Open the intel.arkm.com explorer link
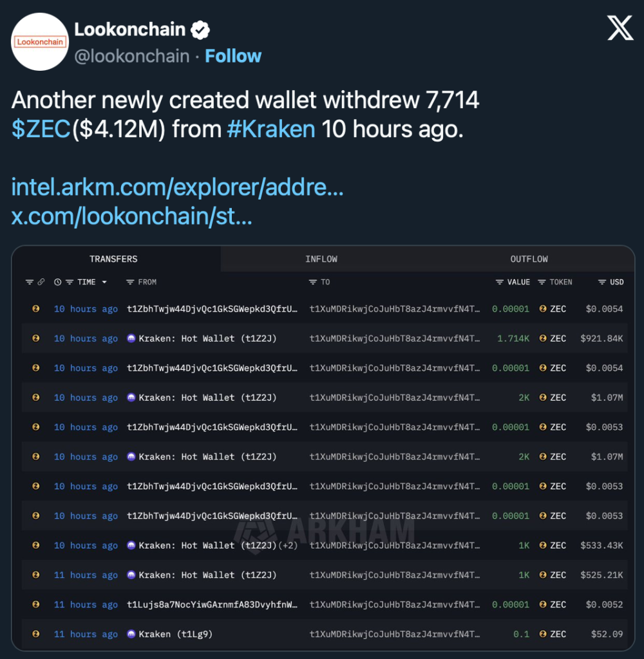 [177, 188]
